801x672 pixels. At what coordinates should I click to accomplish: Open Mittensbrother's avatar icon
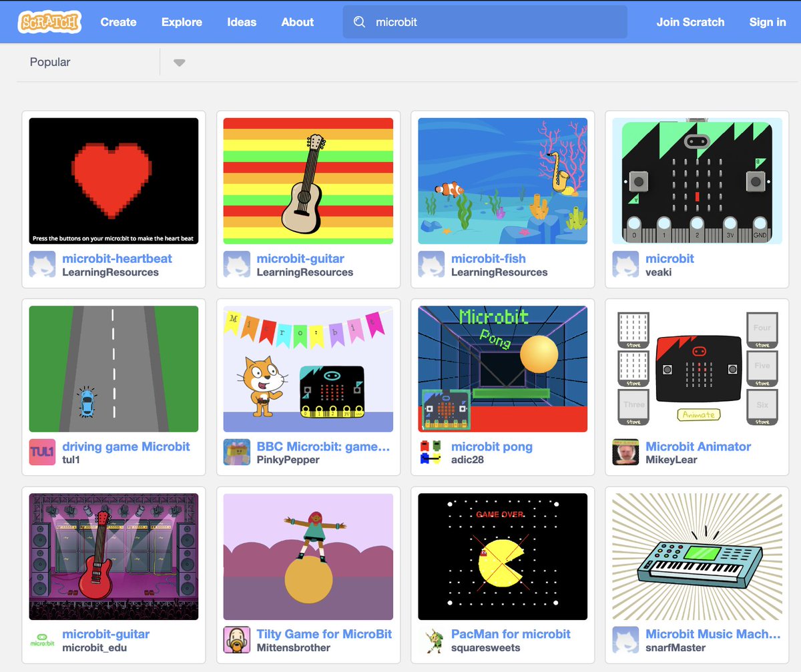click(236, 640)
